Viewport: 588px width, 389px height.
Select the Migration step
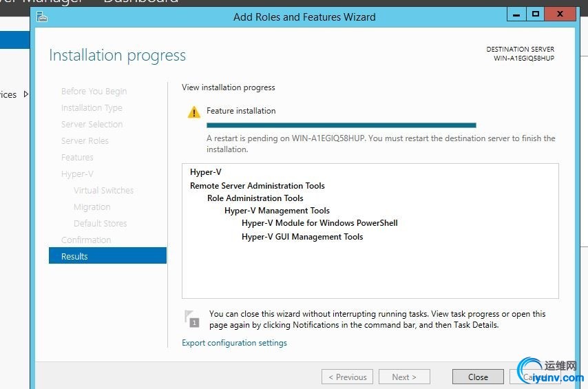[92, 207]
